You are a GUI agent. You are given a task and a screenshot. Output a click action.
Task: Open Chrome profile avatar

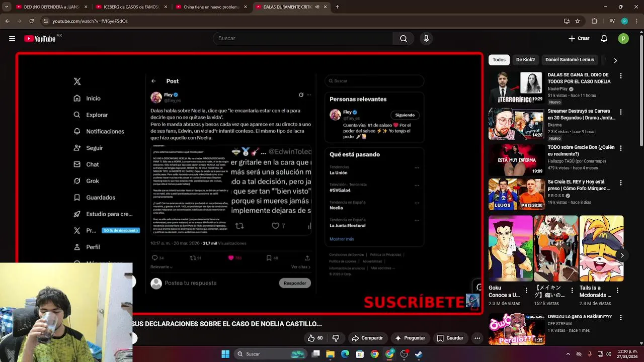[x=624, y=21]
